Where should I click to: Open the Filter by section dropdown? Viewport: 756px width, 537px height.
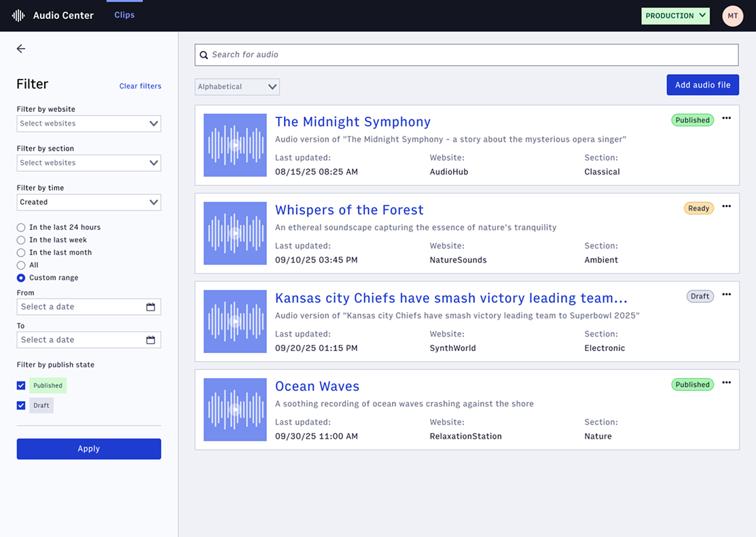pos(89,163)
